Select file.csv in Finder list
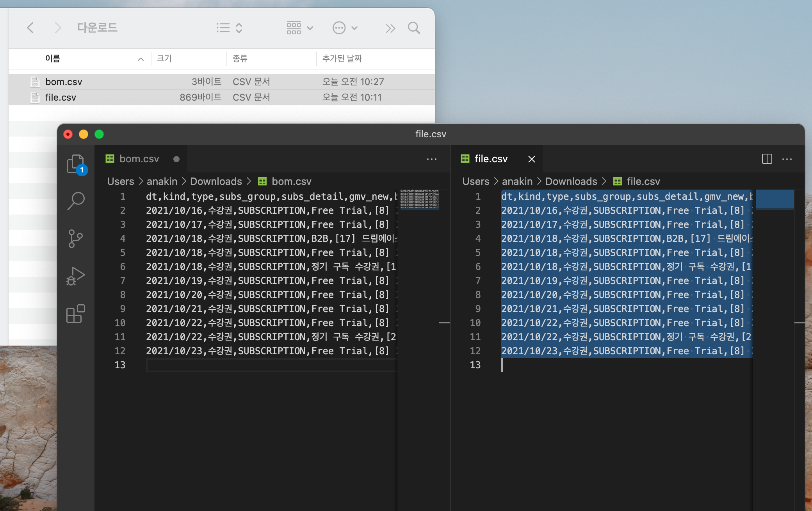The width and height of the screenshot is (812, 511). click(61, 98)
